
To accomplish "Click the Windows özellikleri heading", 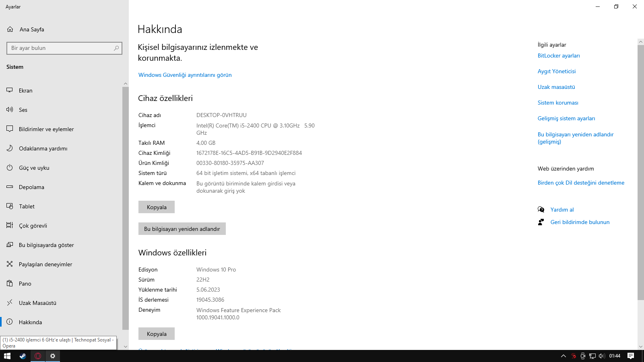I will pos(172,253).
